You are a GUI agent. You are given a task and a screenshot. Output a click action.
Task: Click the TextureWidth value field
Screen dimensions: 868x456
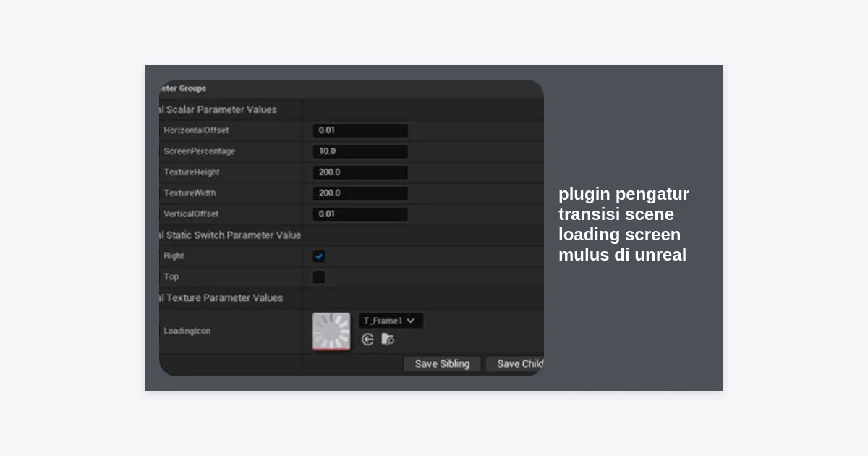[x=360, y=194]
